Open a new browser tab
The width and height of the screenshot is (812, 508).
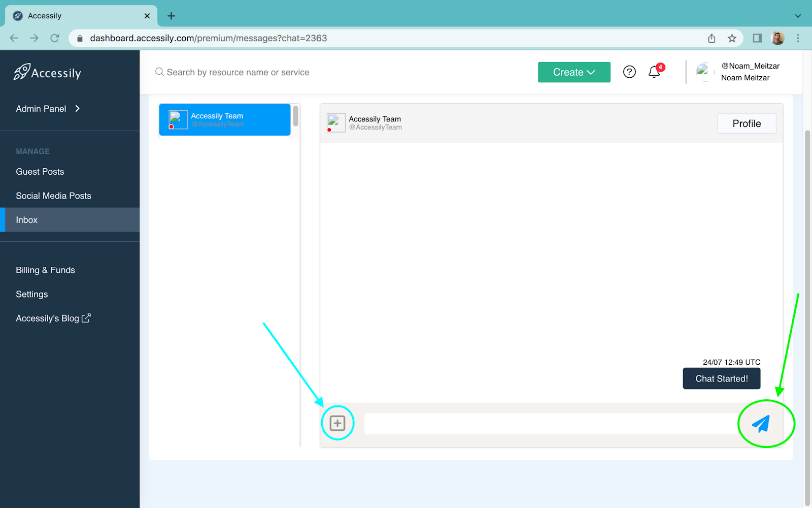(171, 16)
